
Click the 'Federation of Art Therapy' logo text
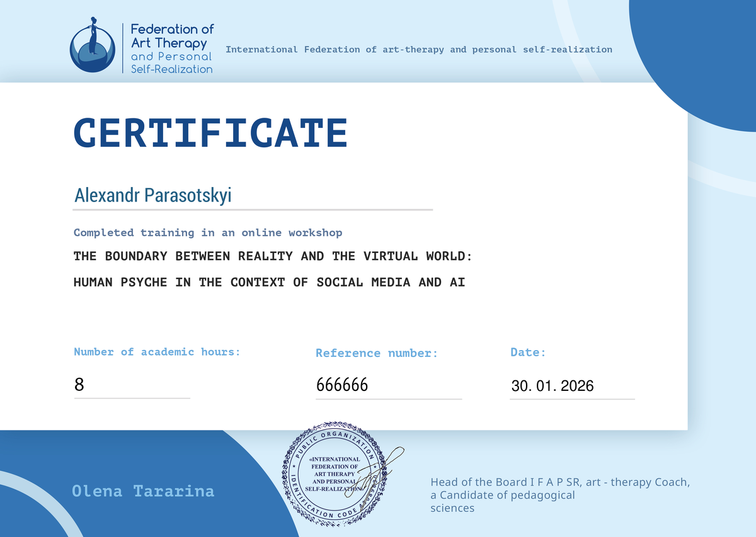pos(171,48)
